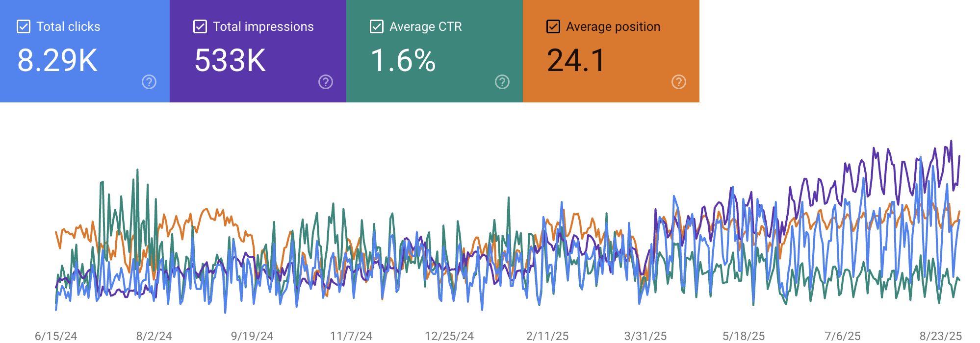Screen dimensions: 980x343
Task: Click the Total impressions label text
Action: pos(263,26)
